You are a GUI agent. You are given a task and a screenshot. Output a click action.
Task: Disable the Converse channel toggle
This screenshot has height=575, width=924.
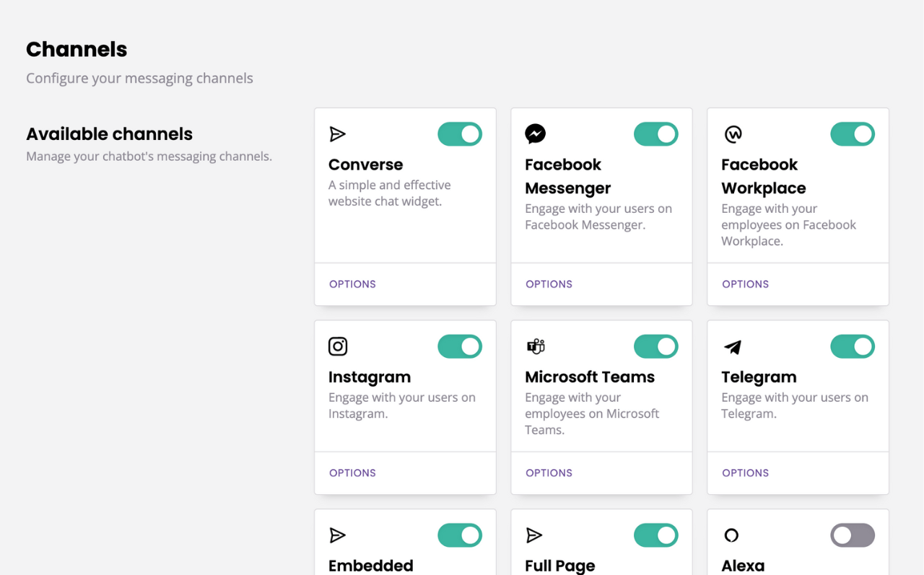[x=460, y=134]
